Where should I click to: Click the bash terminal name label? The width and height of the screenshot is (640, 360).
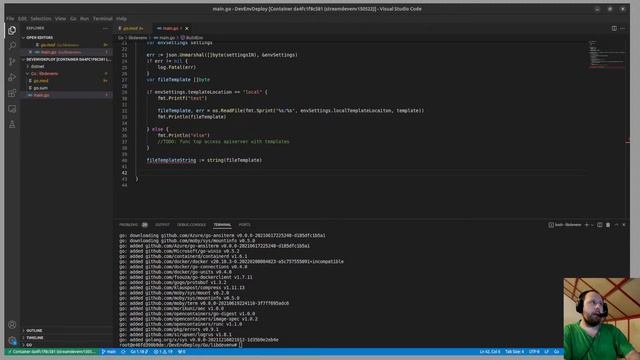[x=565, y=225]
